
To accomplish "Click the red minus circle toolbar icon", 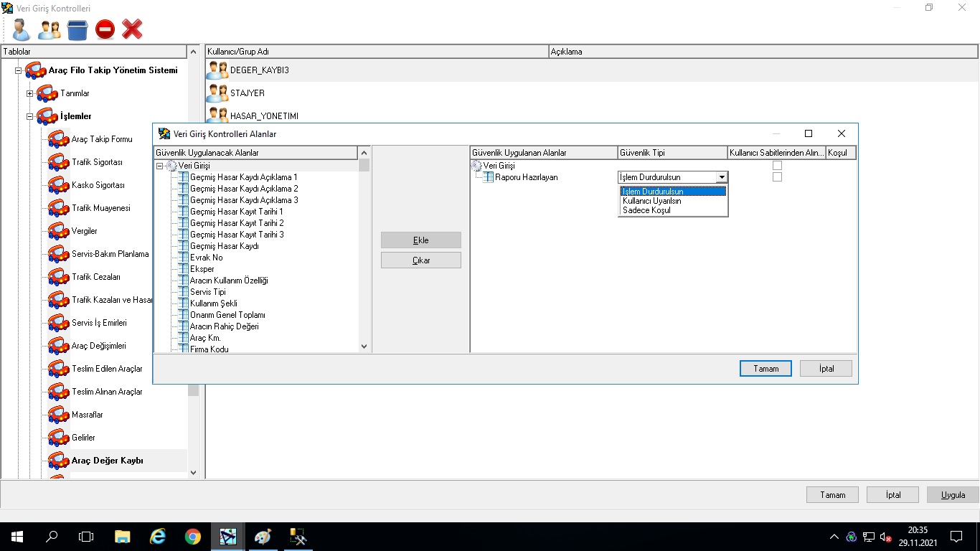I will click(105, 29).
